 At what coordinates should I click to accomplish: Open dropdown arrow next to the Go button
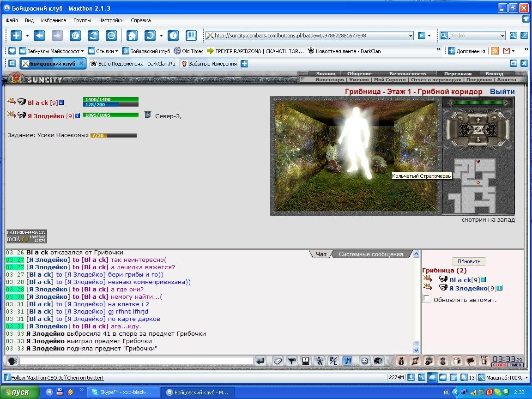[429, 36]
